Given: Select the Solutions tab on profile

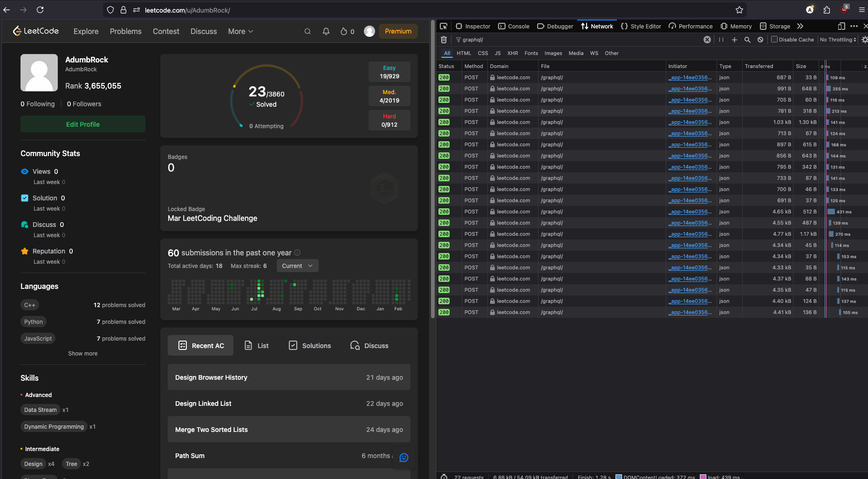Looking at the screenshot, I should [310, 345].
